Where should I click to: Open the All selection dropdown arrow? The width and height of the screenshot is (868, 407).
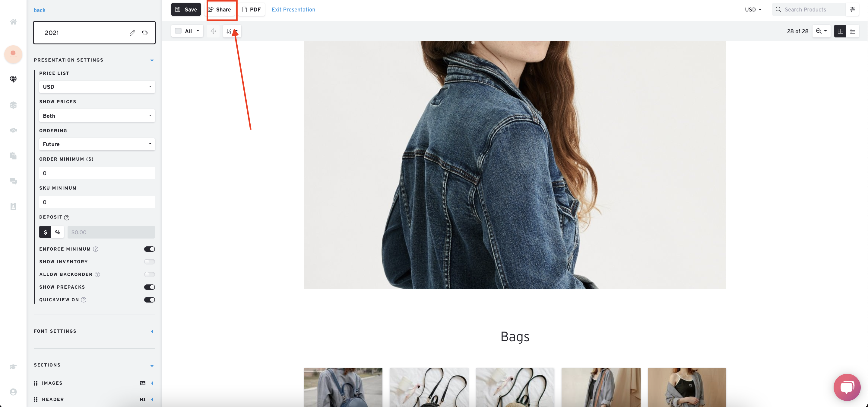198,31
